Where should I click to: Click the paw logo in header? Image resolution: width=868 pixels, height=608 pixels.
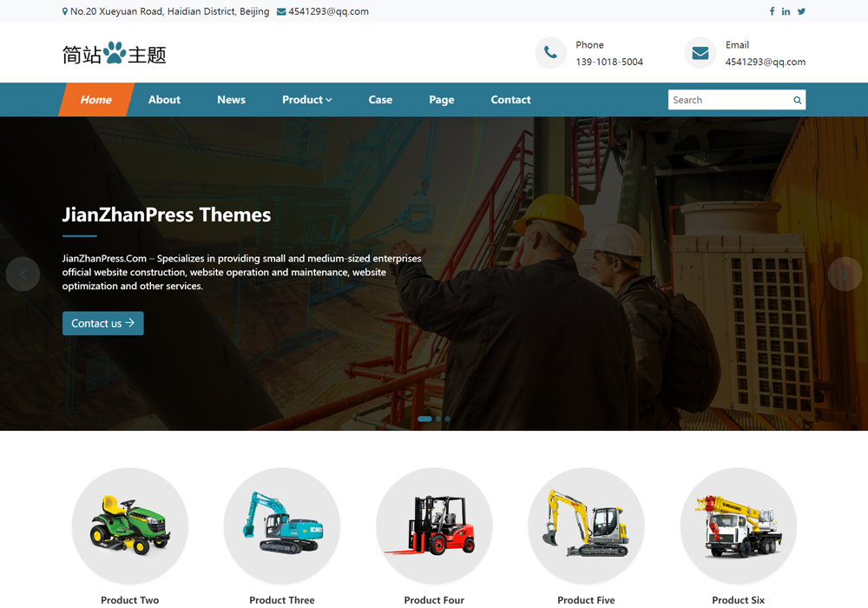[x=115, y=54]
